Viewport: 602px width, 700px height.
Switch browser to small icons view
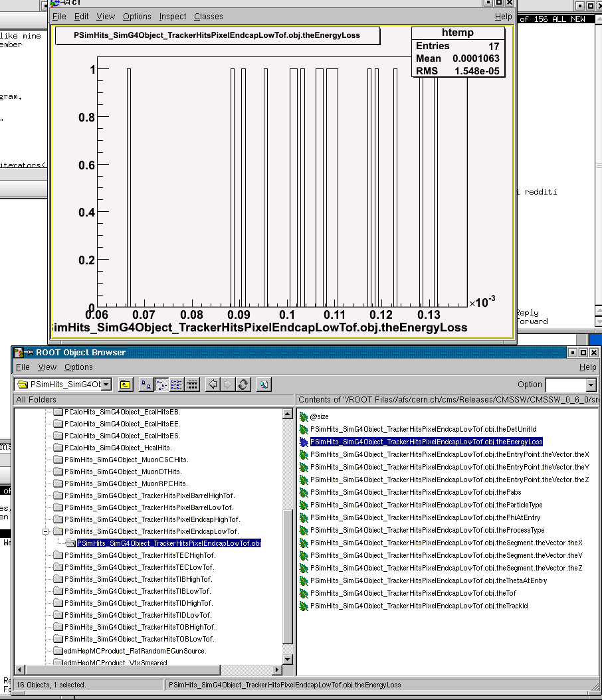tap(161, 385)
